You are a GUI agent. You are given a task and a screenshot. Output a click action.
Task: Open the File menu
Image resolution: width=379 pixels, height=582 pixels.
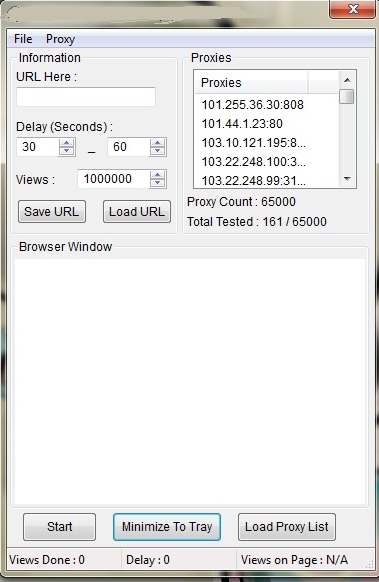pos(23,39)
